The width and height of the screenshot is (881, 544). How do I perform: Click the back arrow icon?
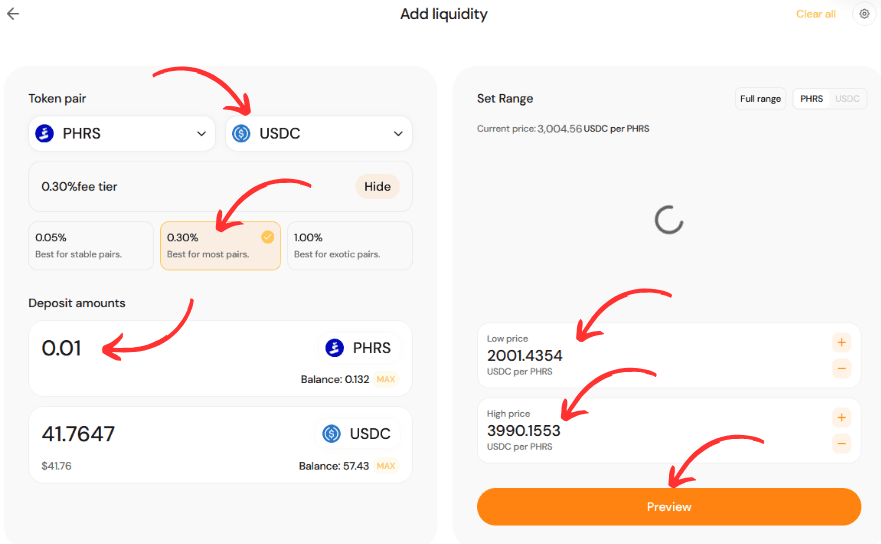[13, 14]
